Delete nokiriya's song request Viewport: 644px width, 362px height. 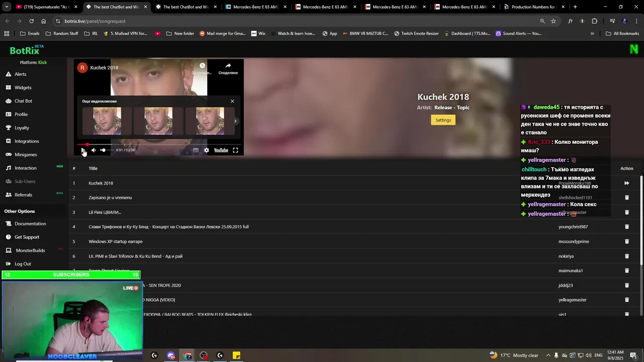[x=627, y=256]
